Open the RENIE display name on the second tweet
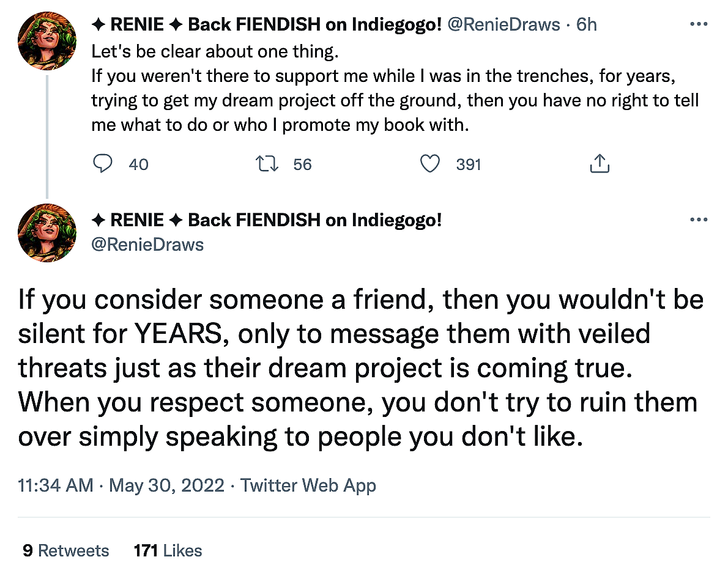 click(x=266, y=220)
